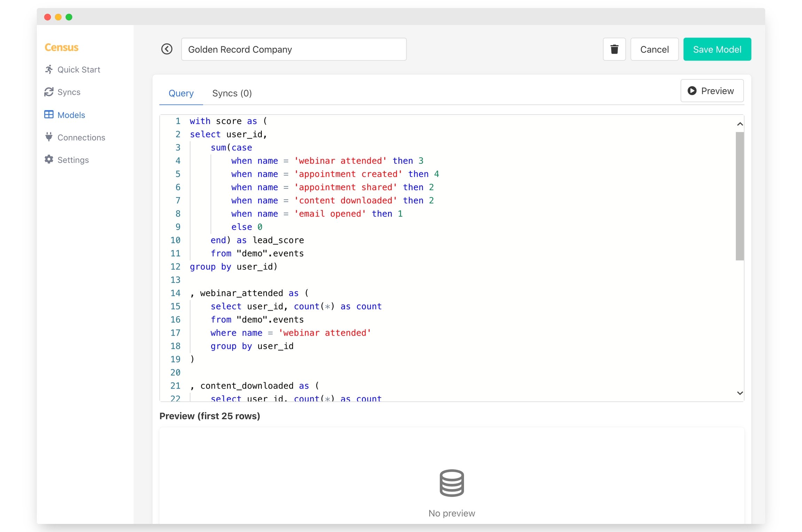Click the Quick Start runner icon

pyautogui.click(x=49, y=69)
